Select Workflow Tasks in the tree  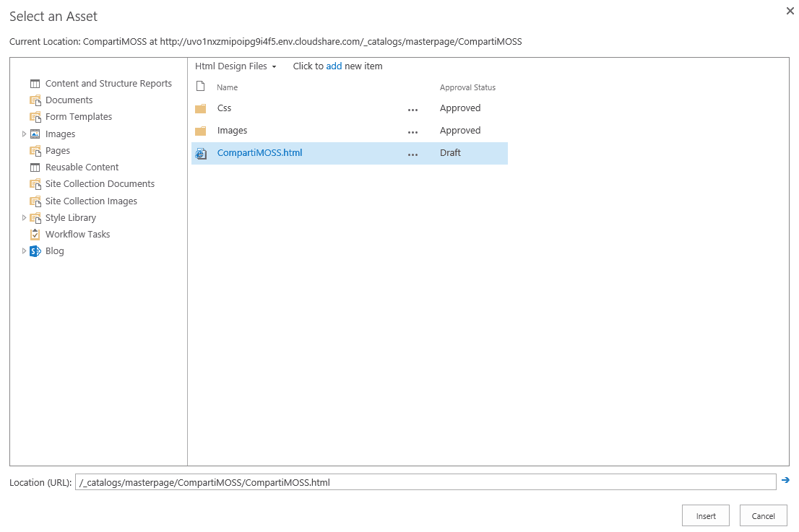pyautogui.click(x=77, y=234)
